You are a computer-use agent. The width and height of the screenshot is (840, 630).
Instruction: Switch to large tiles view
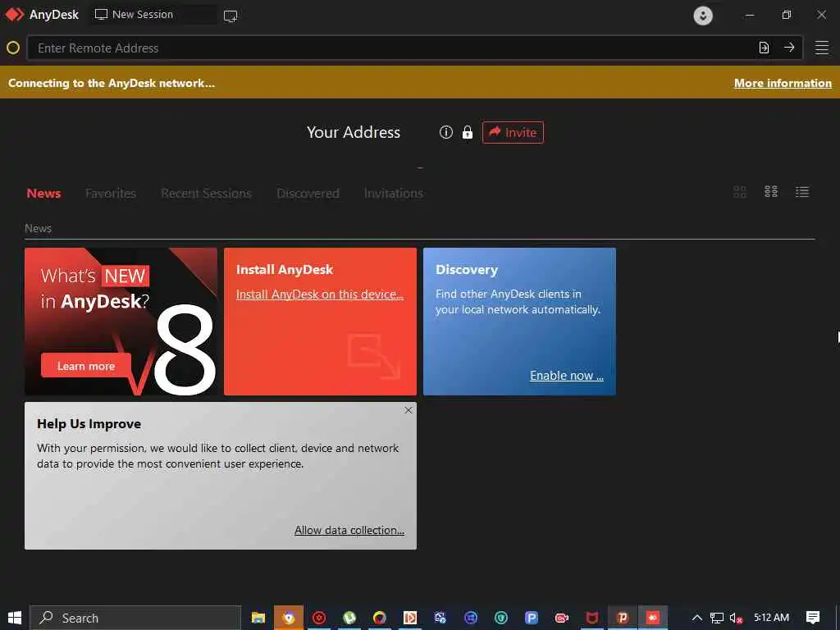(x=740, y=192)
